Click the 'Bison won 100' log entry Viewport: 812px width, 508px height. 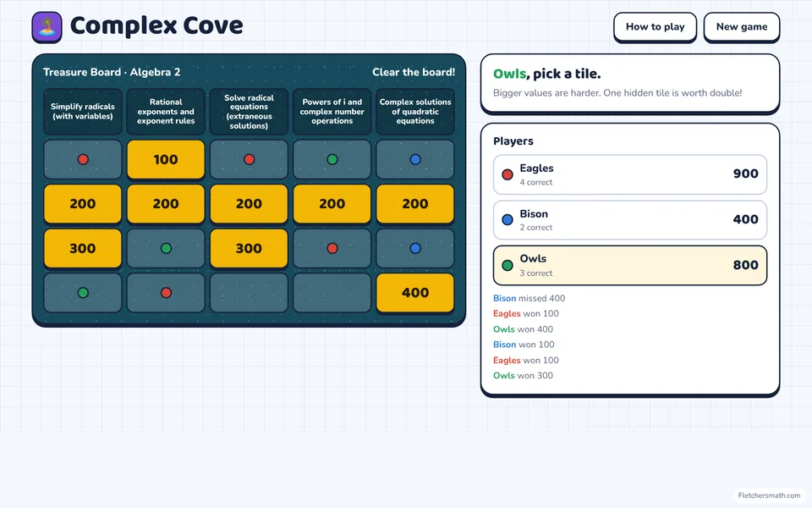[524, 345]
